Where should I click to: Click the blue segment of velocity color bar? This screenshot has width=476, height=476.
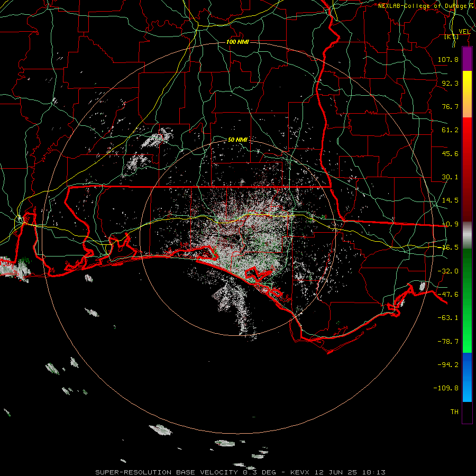click(467, 377)
